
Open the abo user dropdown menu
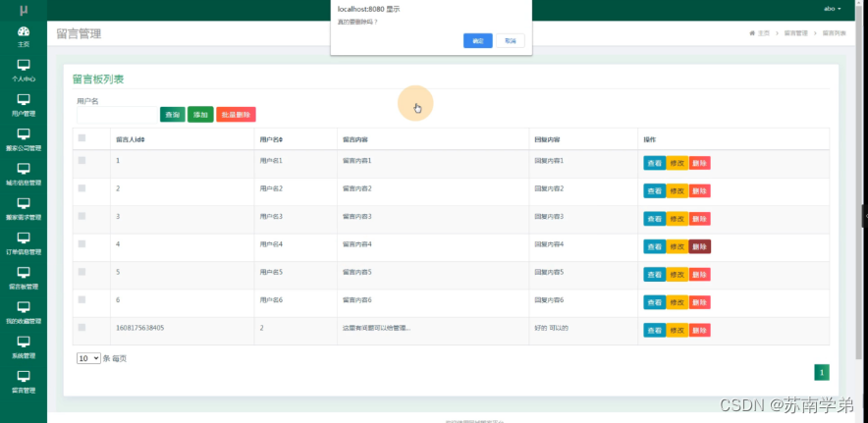tap(833, 9)
